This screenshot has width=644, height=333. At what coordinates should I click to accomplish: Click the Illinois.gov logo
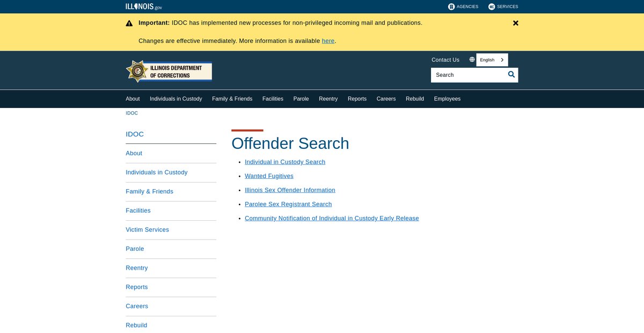(144, 6)
